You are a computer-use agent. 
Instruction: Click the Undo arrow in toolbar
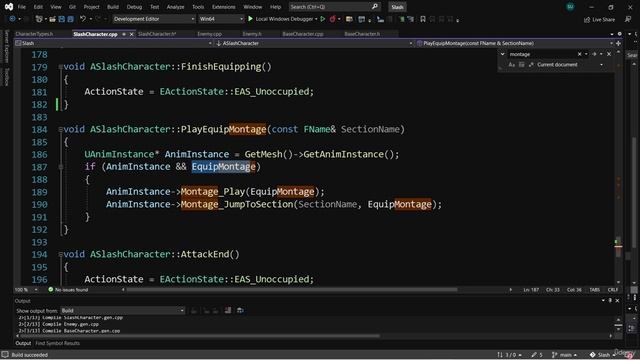(x=83, y=19)
